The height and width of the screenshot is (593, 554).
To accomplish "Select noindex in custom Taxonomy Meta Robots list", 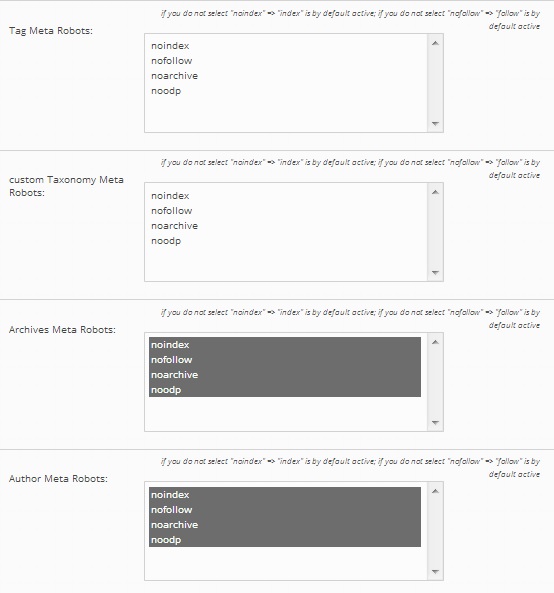I will click(x=285, y=196).
